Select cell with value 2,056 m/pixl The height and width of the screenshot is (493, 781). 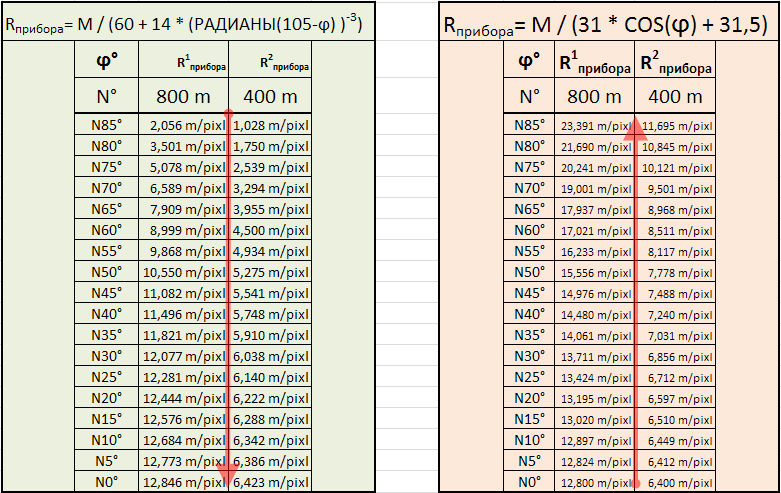click(188, 126)
